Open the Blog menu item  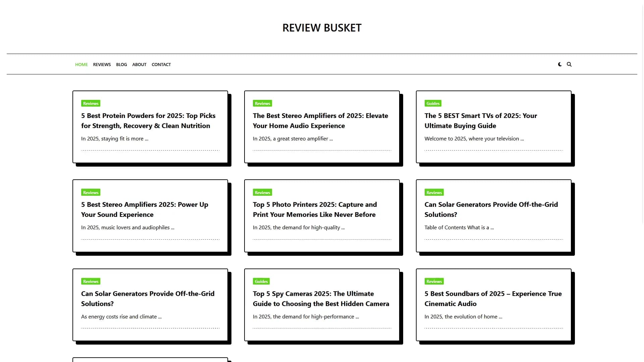[x=121, y=64]
